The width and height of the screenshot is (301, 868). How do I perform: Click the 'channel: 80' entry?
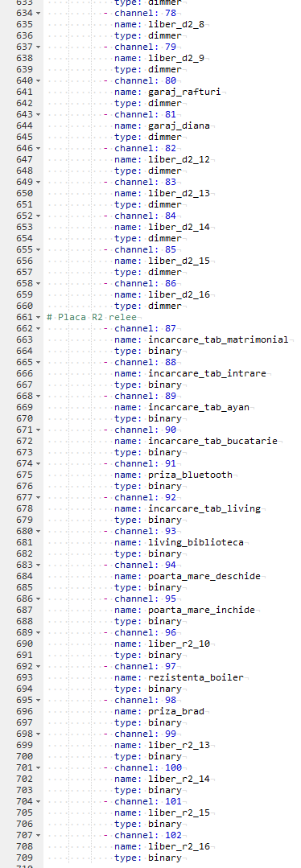click(145, 80)
